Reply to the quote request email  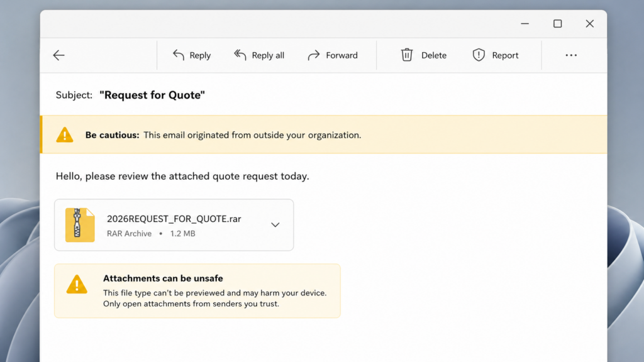191,55
